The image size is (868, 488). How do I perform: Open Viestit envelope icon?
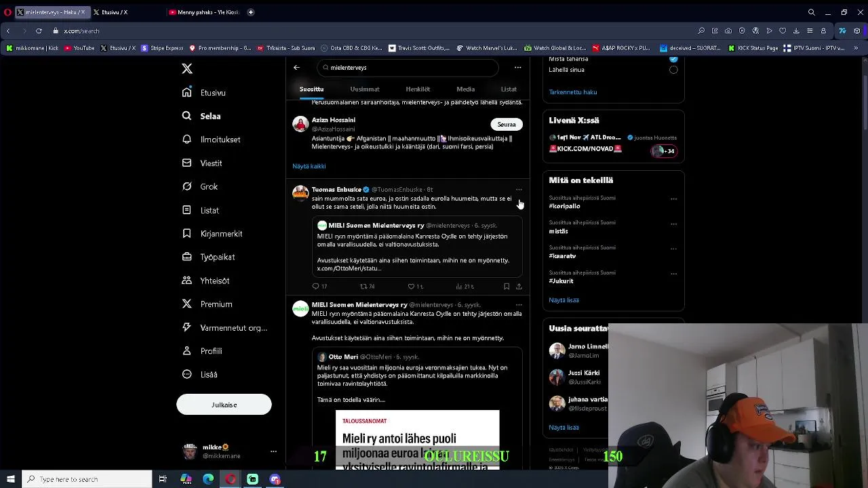(186, 163)
